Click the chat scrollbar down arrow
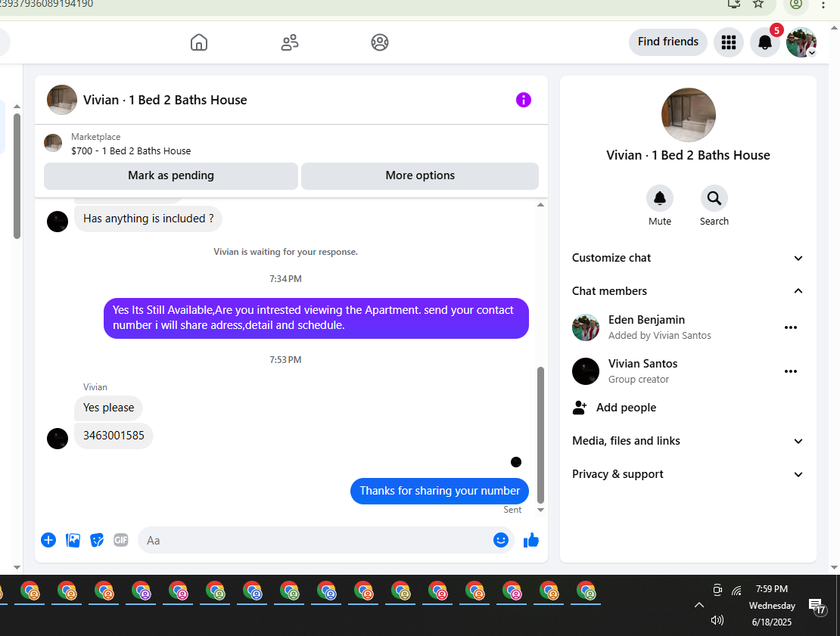Image resolution: width=840 pixels, height=636 pixels. coord(540,510)
